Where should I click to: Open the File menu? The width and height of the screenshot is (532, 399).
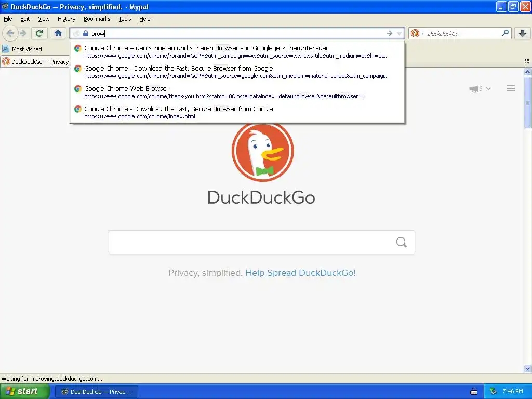click(x=8, y=19)
